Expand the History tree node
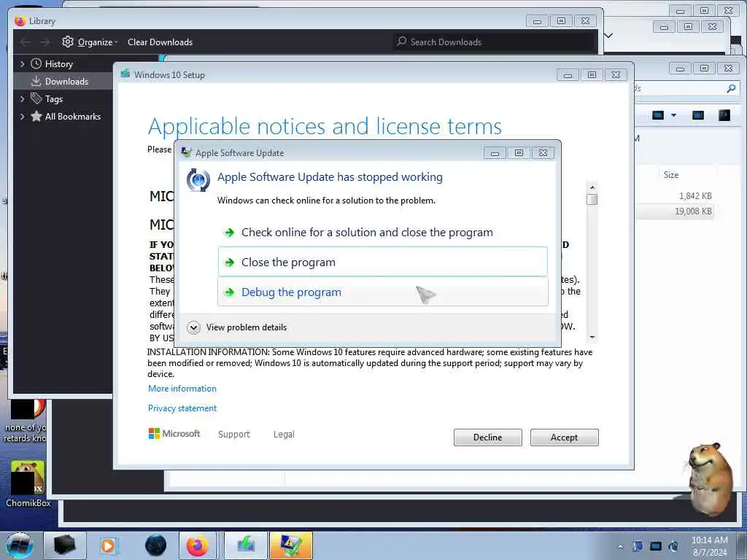 click(x=22, y=63)
